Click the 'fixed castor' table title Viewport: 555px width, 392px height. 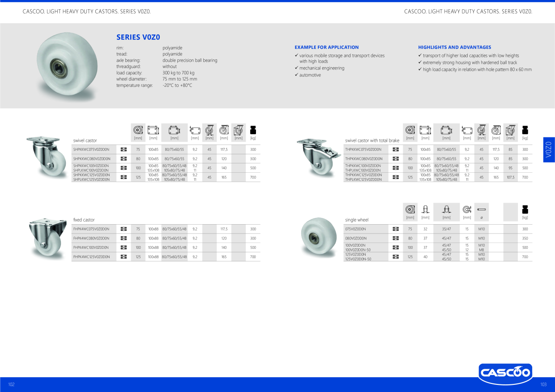84,220
